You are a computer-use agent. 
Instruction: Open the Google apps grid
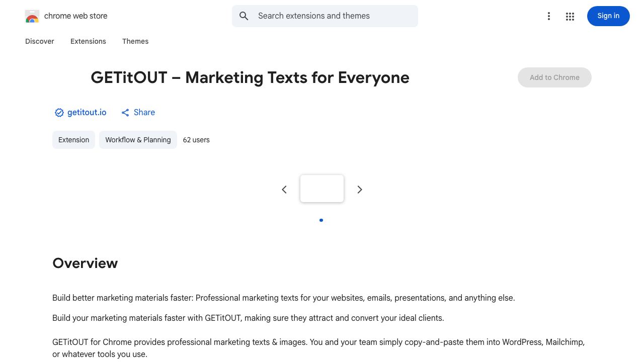coord(570,16)
